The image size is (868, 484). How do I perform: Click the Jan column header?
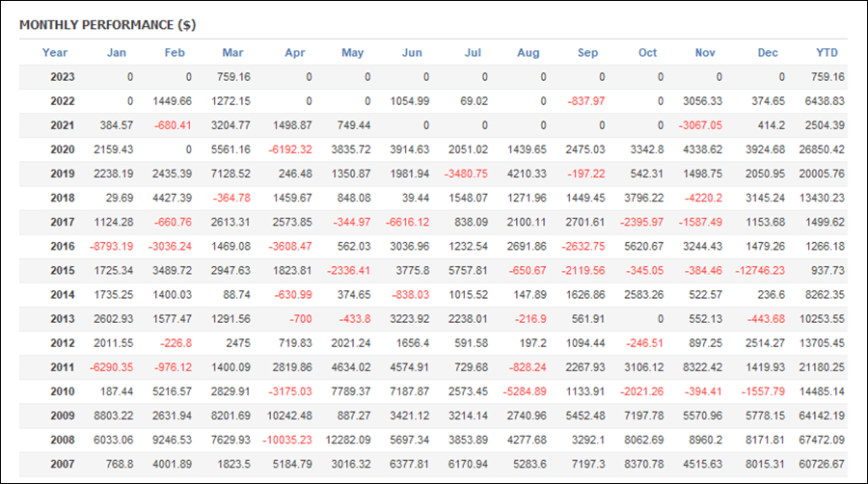click(x=116, y=52)
